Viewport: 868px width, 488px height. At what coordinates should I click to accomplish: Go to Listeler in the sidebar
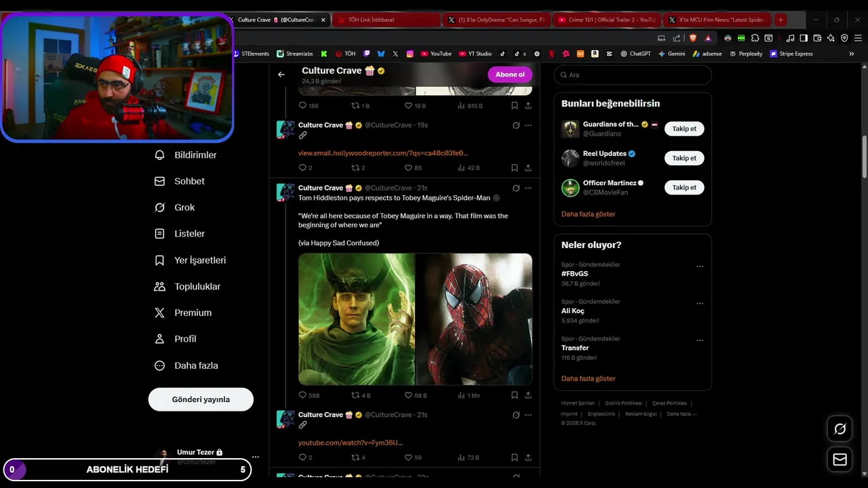(x=180, y=234)
